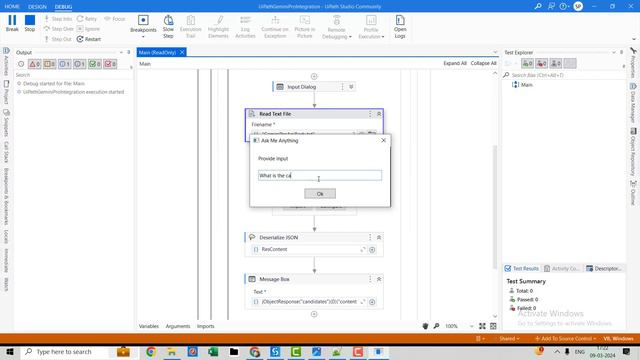Select the Main (ReadOnly) document tab
Screen dimensions: 640x360
[x=157, y=52]
